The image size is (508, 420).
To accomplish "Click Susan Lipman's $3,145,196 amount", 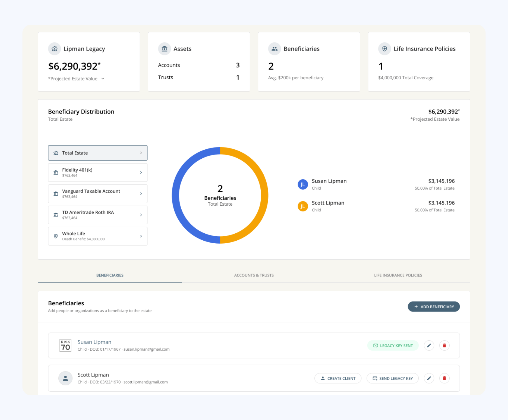I will (441, 181).
